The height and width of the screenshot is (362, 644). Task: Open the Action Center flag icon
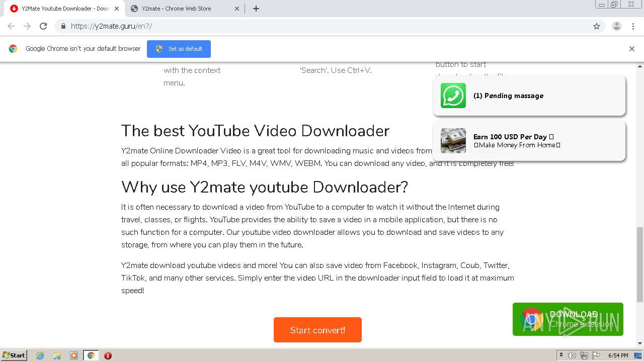pos(596,355)
